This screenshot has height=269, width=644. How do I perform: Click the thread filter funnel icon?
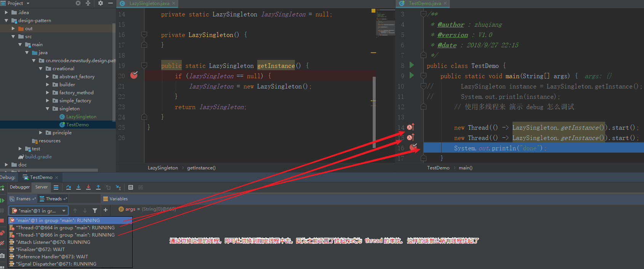point(95,211)
